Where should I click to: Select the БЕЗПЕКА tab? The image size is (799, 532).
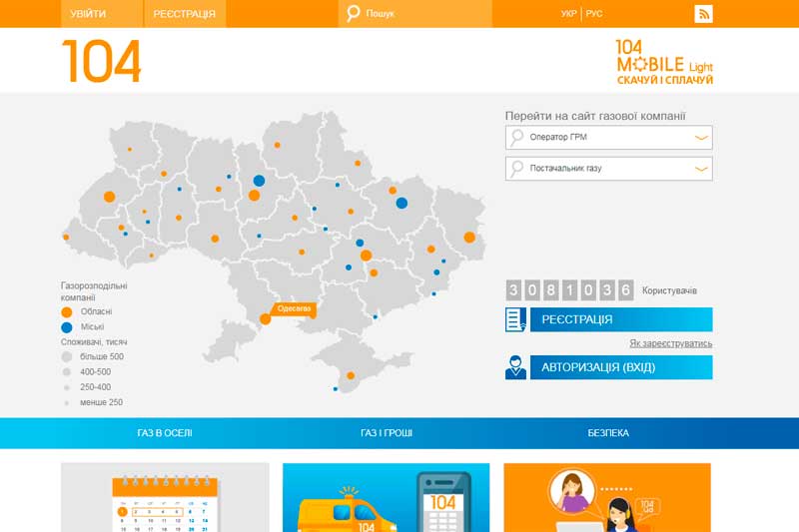coord(608,433)
